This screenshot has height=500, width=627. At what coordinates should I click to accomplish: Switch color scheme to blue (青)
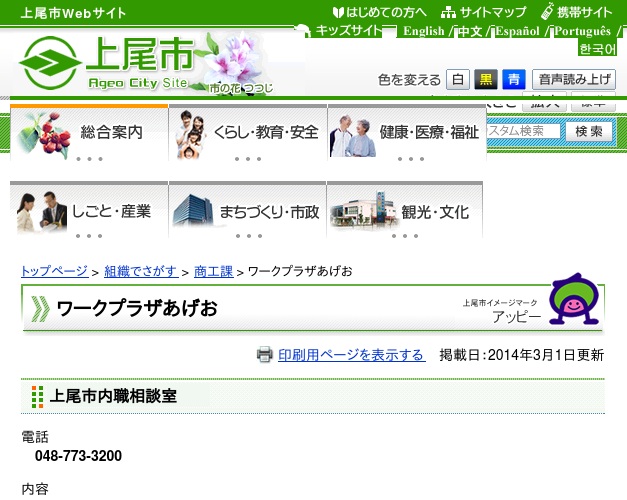pos(513,80)
